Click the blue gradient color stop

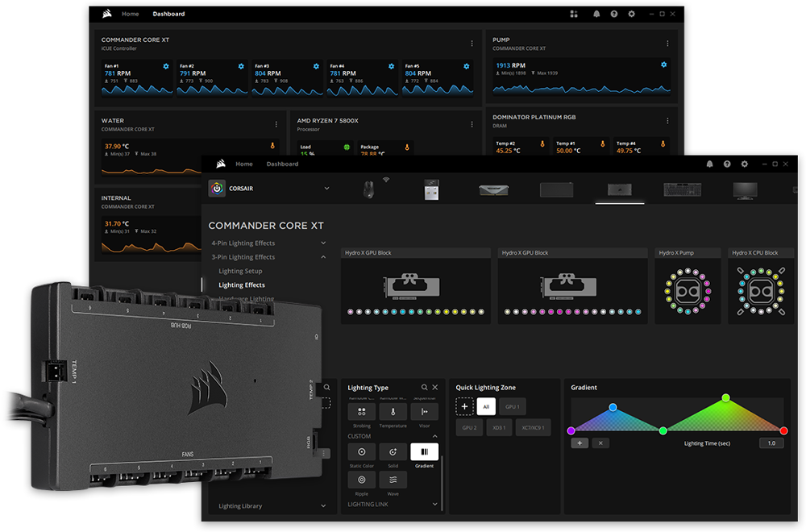coord(613,407)
